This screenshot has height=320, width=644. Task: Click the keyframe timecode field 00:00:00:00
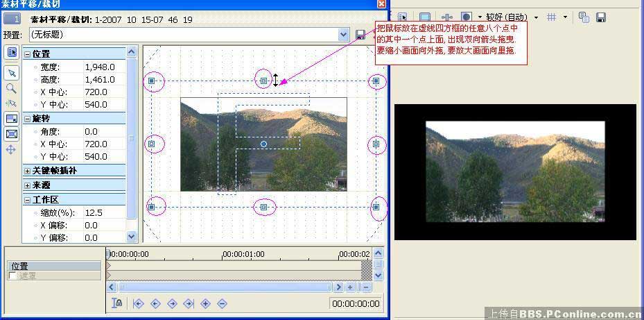(356, 304)
